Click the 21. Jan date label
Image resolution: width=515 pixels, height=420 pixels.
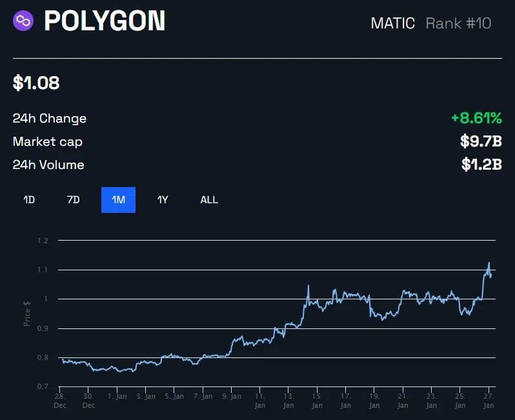(403, 401)
